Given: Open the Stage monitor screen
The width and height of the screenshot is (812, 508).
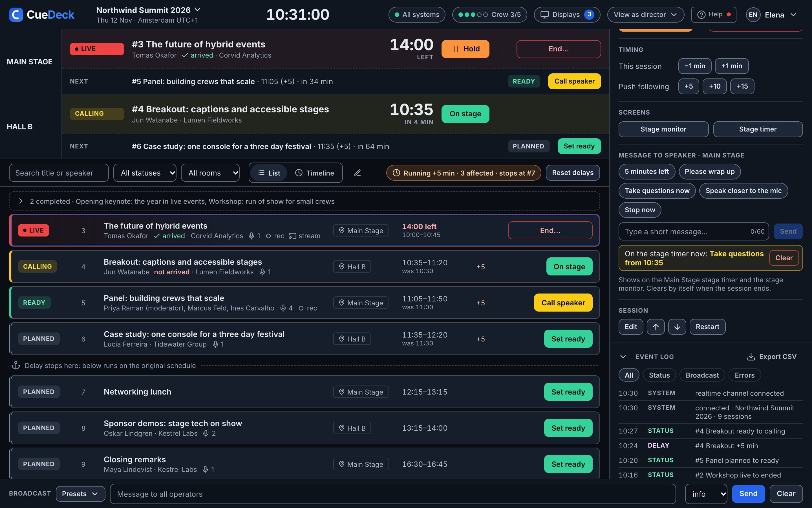Looking at the screenshot, I should 663,129.
